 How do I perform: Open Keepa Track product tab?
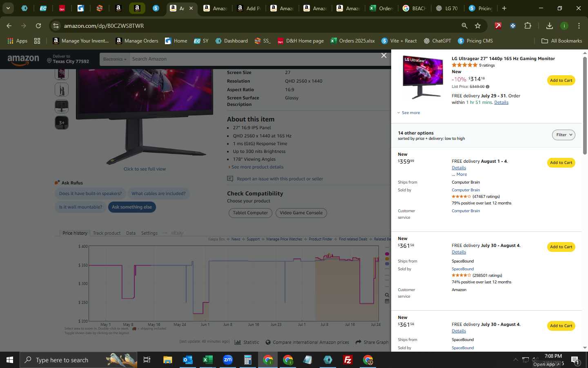pos(107,233)
